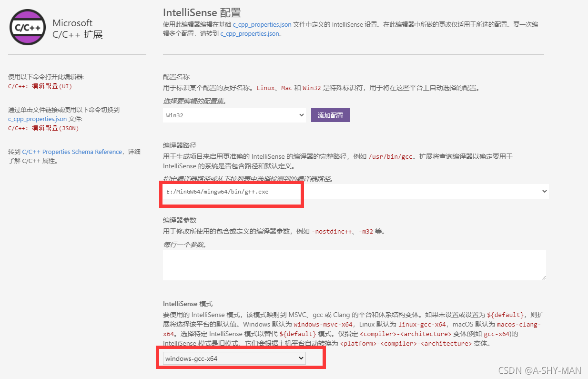Click the IntelliSense 配置 page heading
588x379 pixels.
click(x=202, y=12)
